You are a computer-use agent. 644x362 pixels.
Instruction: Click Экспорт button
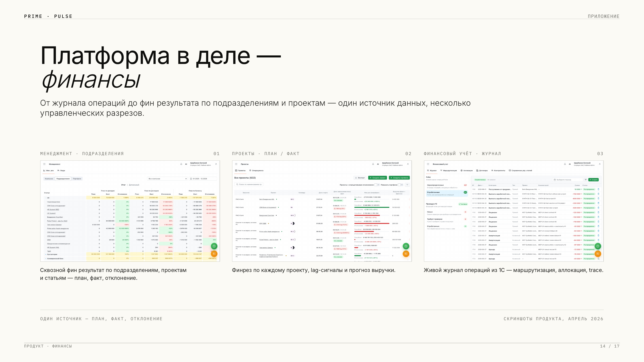[x=360, y=178]
